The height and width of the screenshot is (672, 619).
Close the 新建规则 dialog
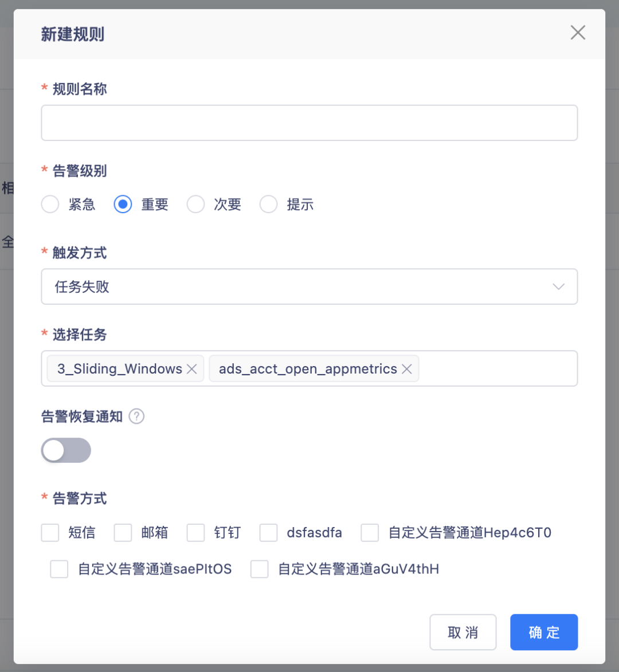pyautogui.click(x=578, y=33)
